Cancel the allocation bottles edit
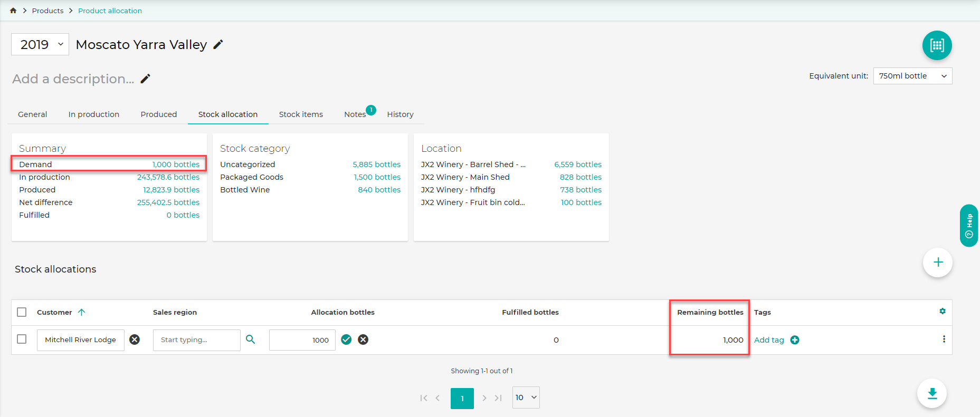 tap(363, 340)
